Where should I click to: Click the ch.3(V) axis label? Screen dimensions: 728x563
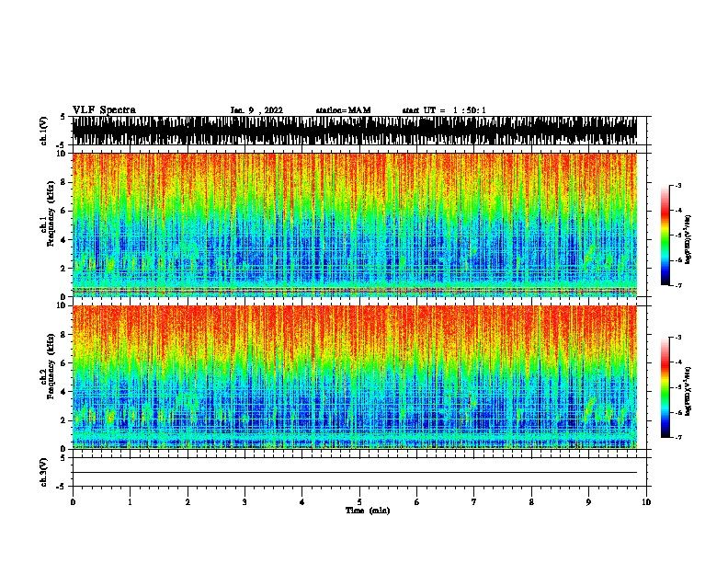[x=44, y=472]
